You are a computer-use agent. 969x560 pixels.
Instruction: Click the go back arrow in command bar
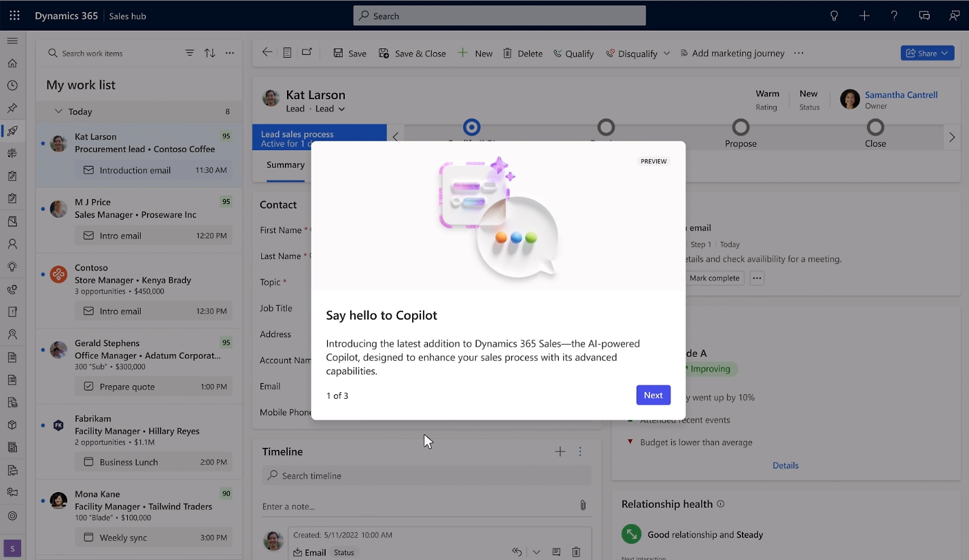[x=267, y=52]
